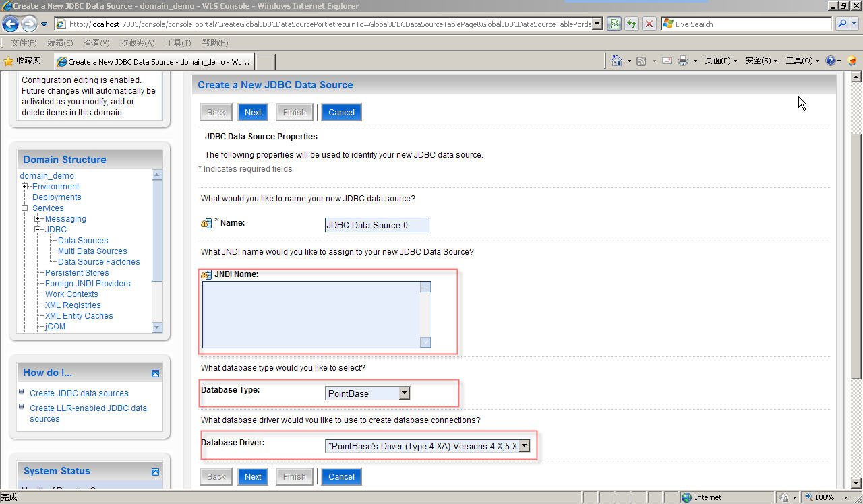This screenshot has width=863, height=504.
Task: Open the address bar history dropdown
Action: 597,24
